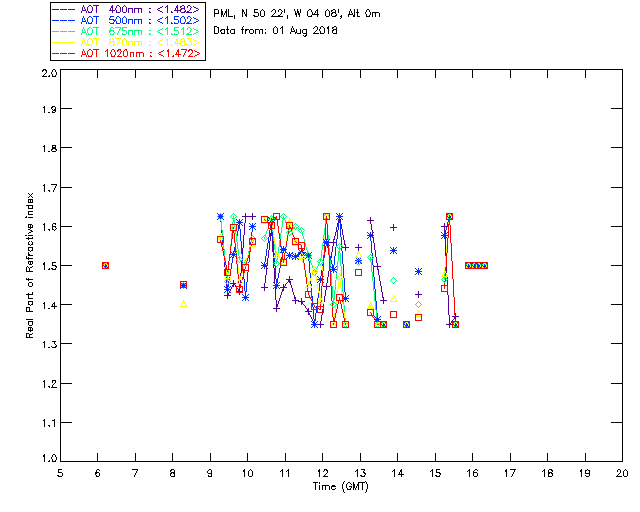
Task: Click the x-axis label 13
Action: click(x=360, y=473)
